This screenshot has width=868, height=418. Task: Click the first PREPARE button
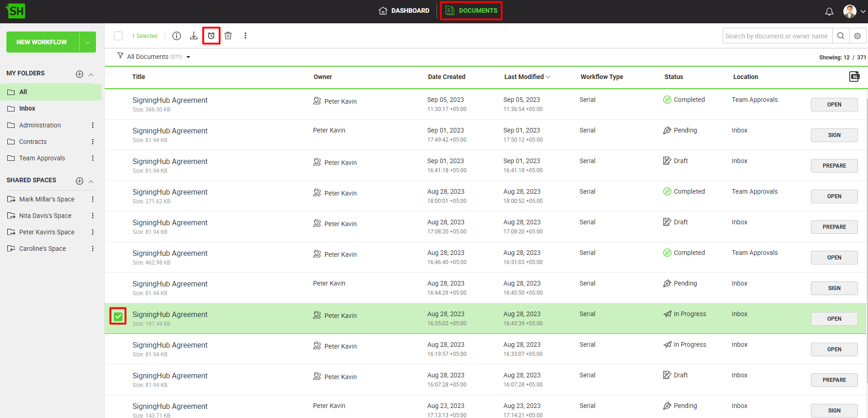tap(834, 165)
